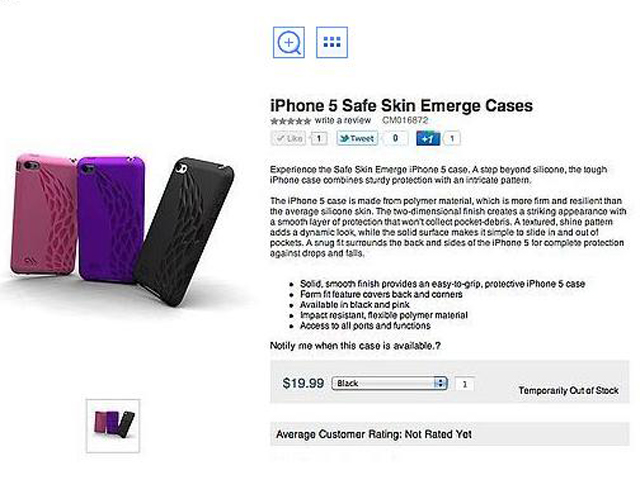Open the write a review link
This screenshot has width=640, height=480.
(x=343, y=120)
